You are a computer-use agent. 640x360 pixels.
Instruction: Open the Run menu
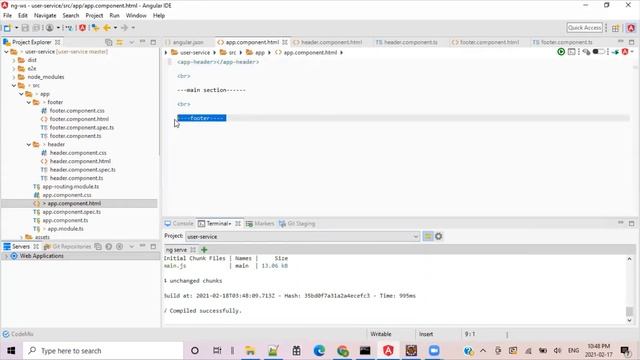[x=114, y=16]
